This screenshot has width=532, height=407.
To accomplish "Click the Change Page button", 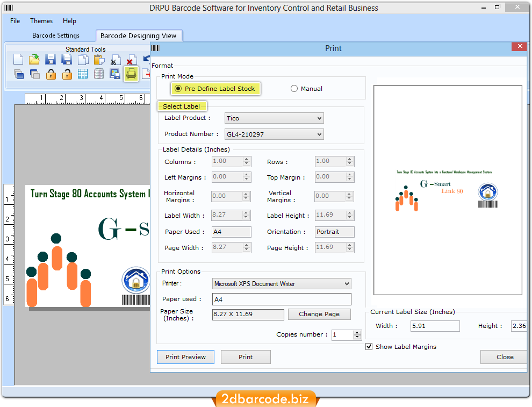I will tap(319, 314).
